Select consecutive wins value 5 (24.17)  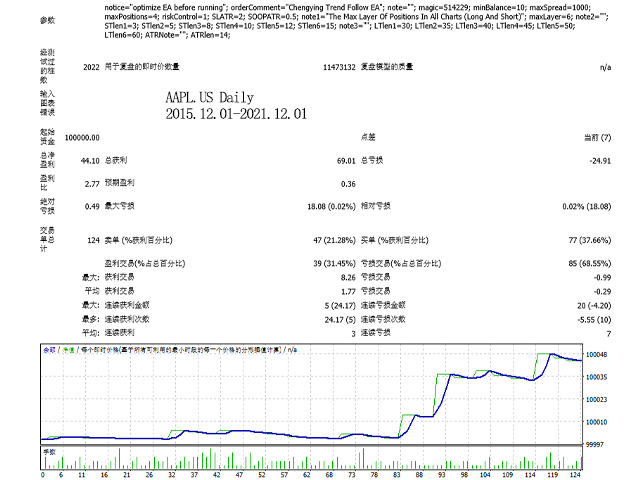[x=340, y=305]
